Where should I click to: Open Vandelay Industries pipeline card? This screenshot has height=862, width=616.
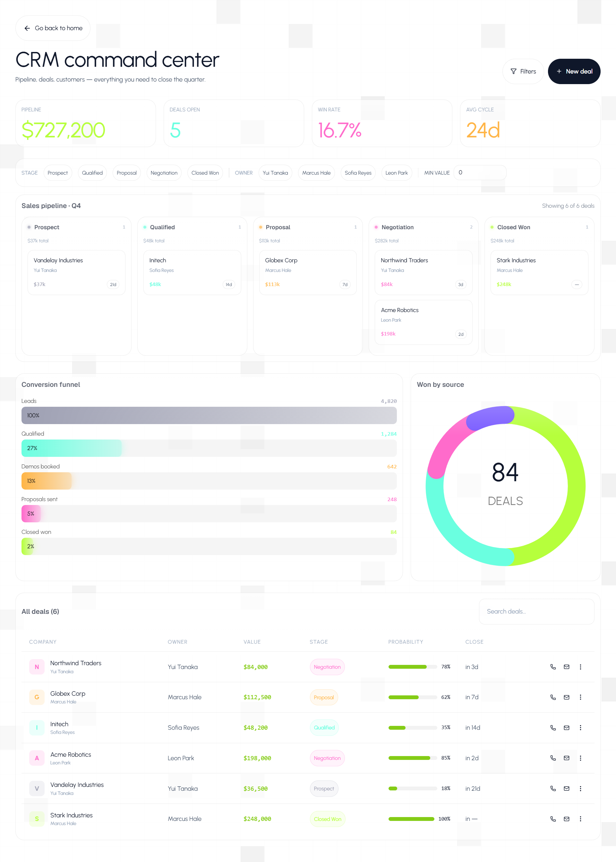coord(77,272)
